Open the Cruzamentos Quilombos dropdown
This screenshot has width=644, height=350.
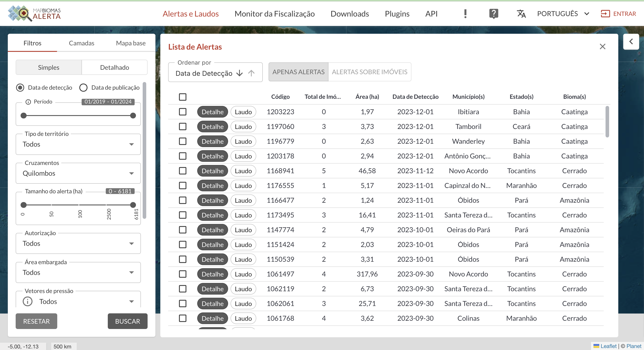78,173
